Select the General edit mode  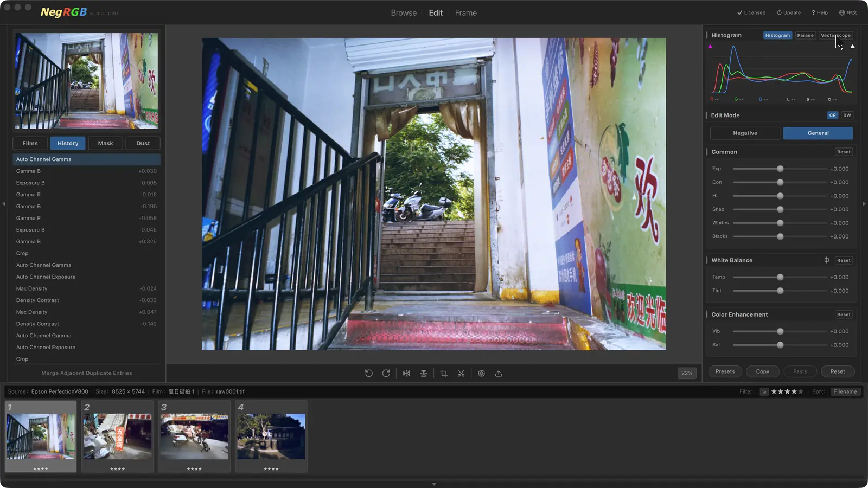(818, 133)
